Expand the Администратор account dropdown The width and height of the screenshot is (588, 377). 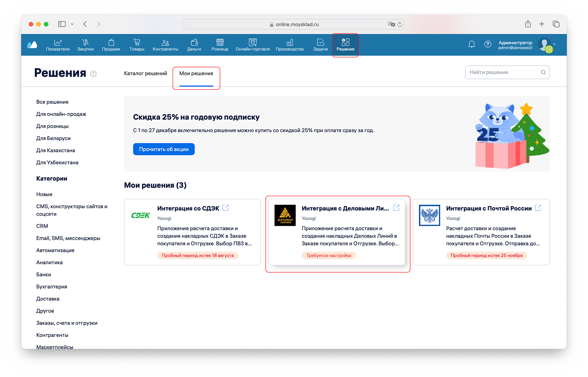click(554, 44)
